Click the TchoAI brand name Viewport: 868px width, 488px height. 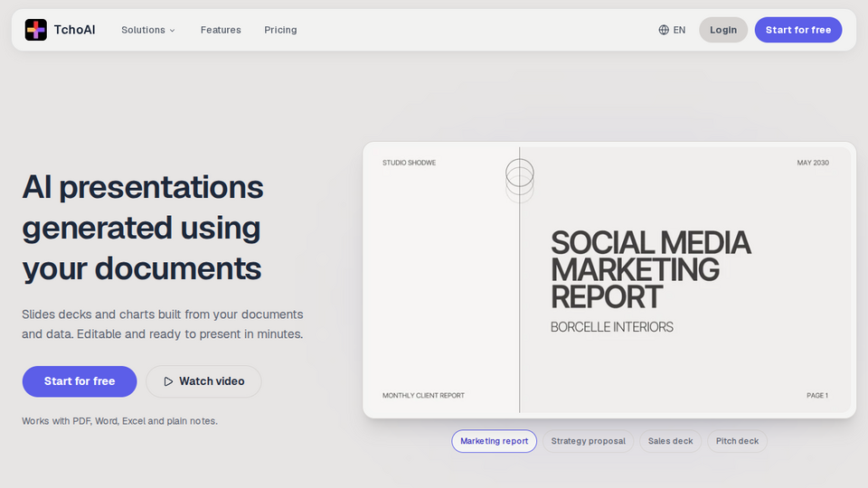[74, 30]
